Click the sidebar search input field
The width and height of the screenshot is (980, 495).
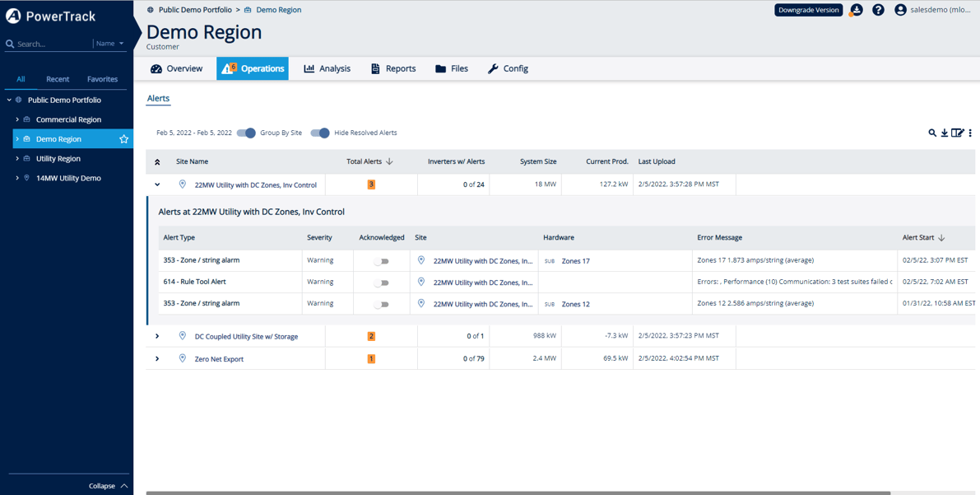(51, 44)
